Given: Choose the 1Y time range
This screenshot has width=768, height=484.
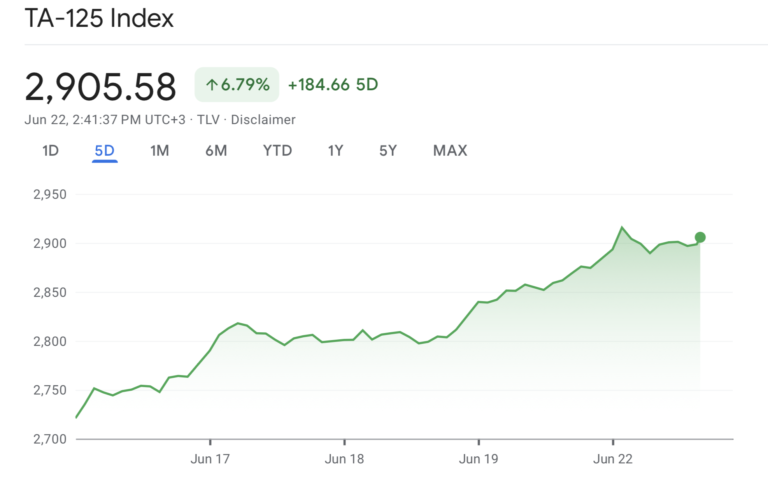Looking at the screenshot, I should 336,150.
